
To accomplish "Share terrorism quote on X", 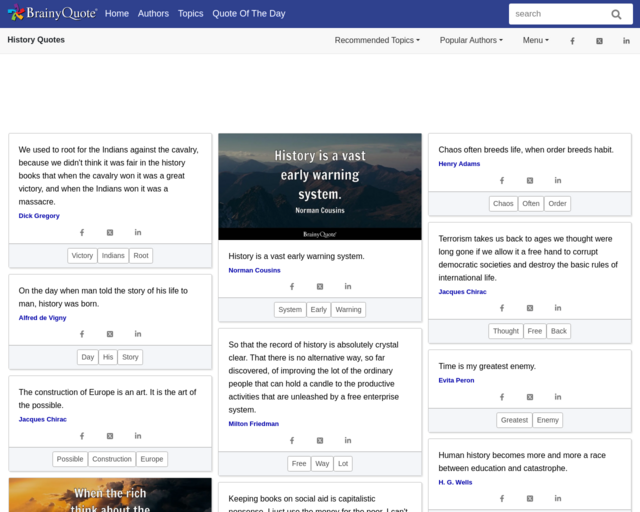I will coord(530,308).
